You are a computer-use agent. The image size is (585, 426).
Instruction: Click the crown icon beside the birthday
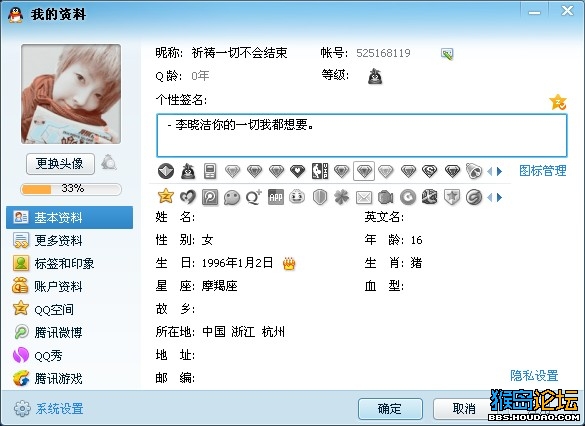point(289,263)
